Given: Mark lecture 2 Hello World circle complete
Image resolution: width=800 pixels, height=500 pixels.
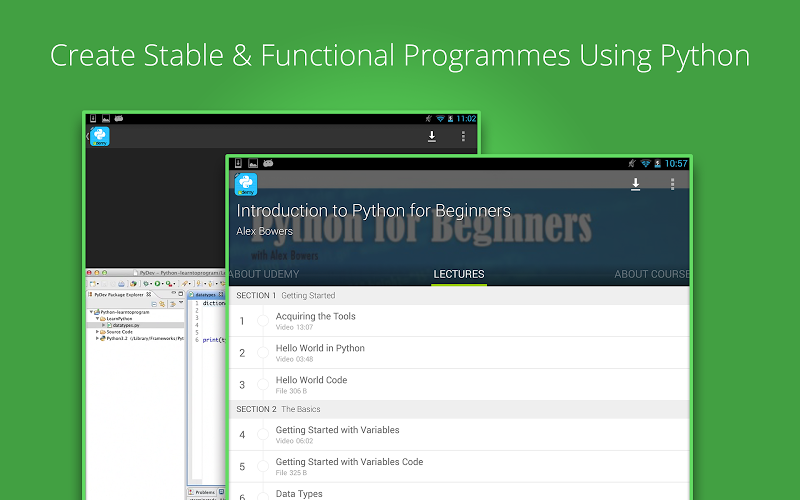Looking at the screenshot, I should [x=263, y=353].
